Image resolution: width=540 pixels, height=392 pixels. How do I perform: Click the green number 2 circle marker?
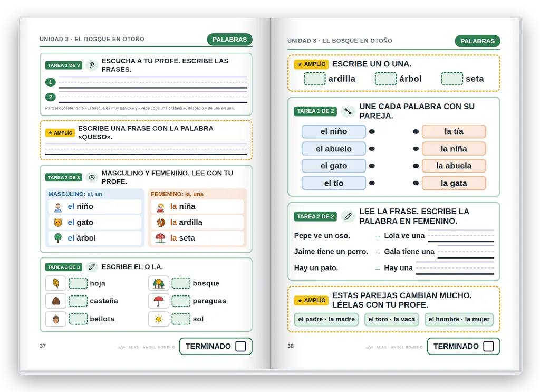[51, 97]
